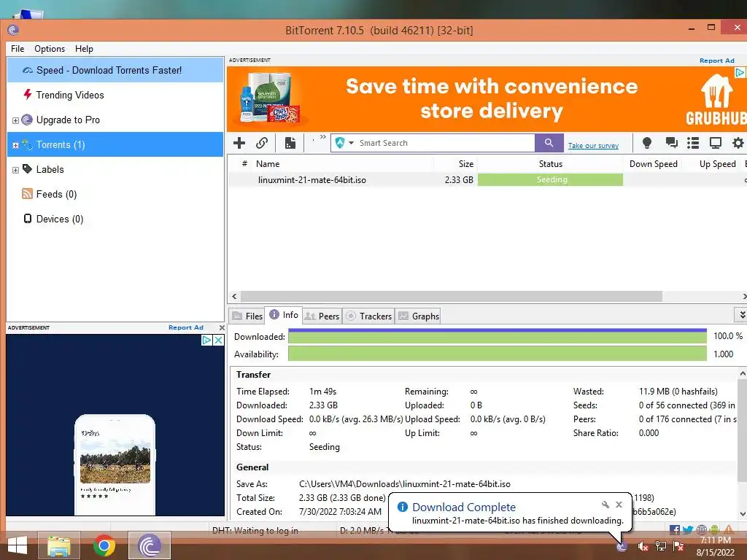The height and width of the screenshot is (560, 747).
Task: Switch to the Peers tab
Action: (322, 316)
